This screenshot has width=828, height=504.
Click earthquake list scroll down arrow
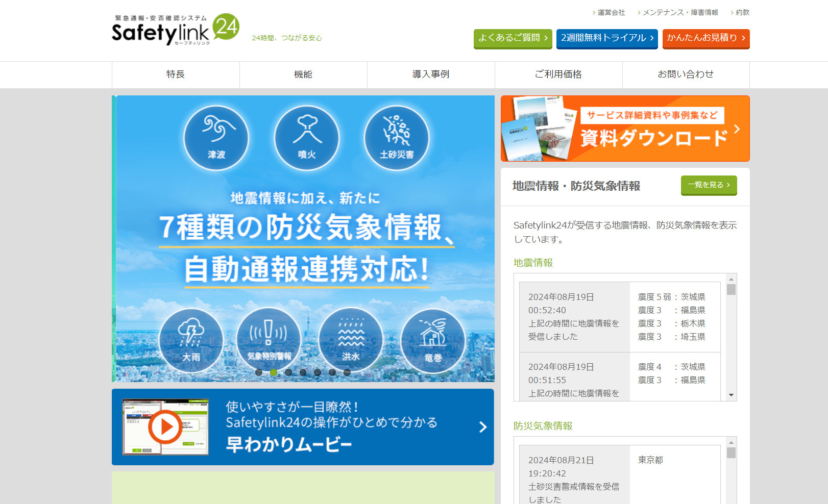point(731,395)
